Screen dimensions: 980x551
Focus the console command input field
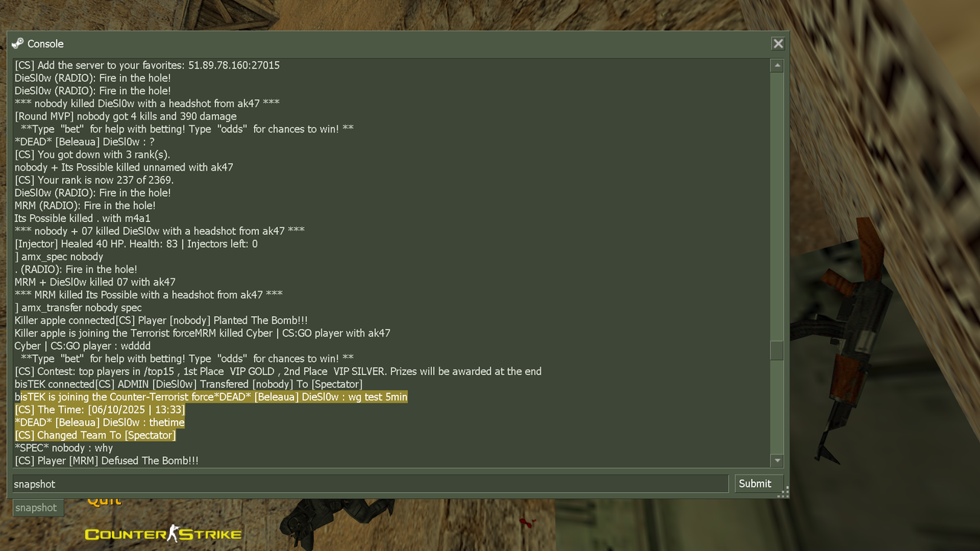[x=370, y=484]
